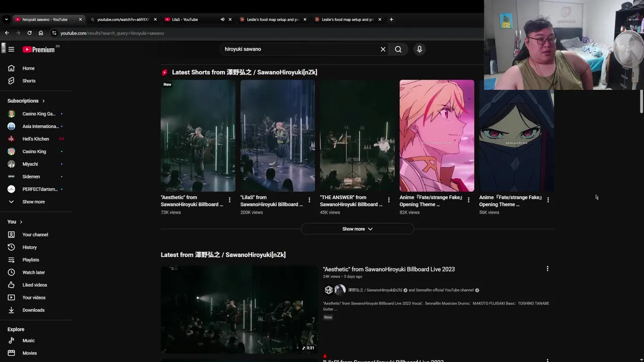644x362 pixels.
Task: Go back in browser history
Action: point(7,33)
